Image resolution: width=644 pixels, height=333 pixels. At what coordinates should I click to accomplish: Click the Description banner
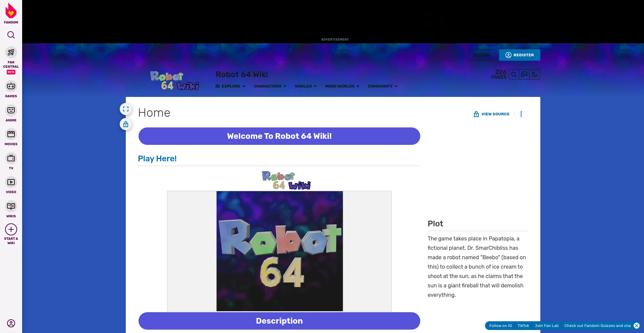(x=279, y=321)
